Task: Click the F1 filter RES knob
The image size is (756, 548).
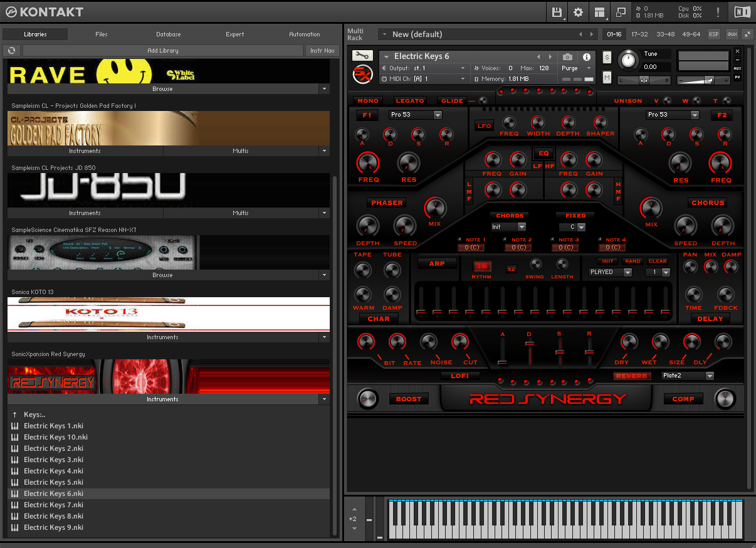Action: pos(408,163)
